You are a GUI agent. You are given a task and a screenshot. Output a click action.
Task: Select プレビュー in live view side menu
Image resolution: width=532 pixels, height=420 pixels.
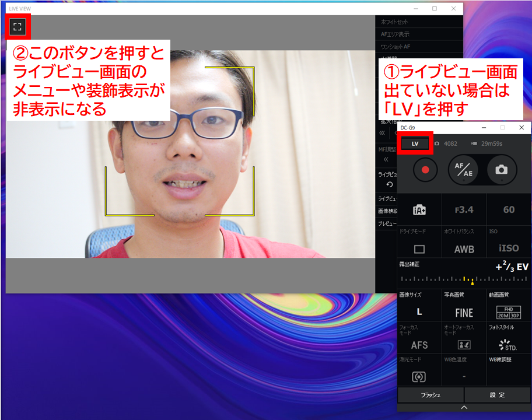386,223
